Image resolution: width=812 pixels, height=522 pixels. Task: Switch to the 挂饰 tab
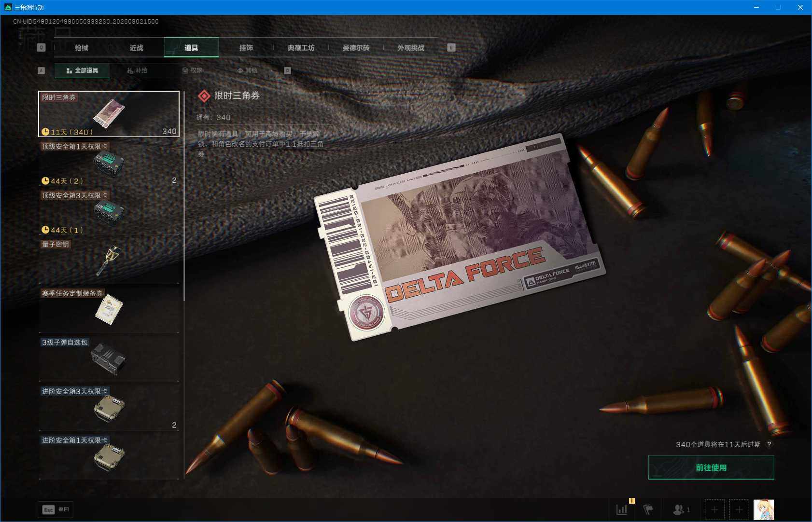246,48
